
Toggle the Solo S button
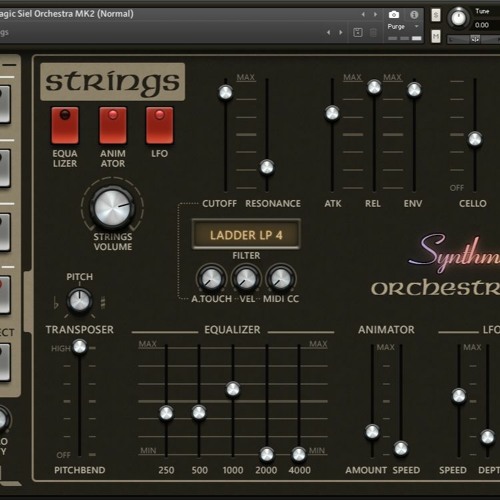tap(436, 15)
